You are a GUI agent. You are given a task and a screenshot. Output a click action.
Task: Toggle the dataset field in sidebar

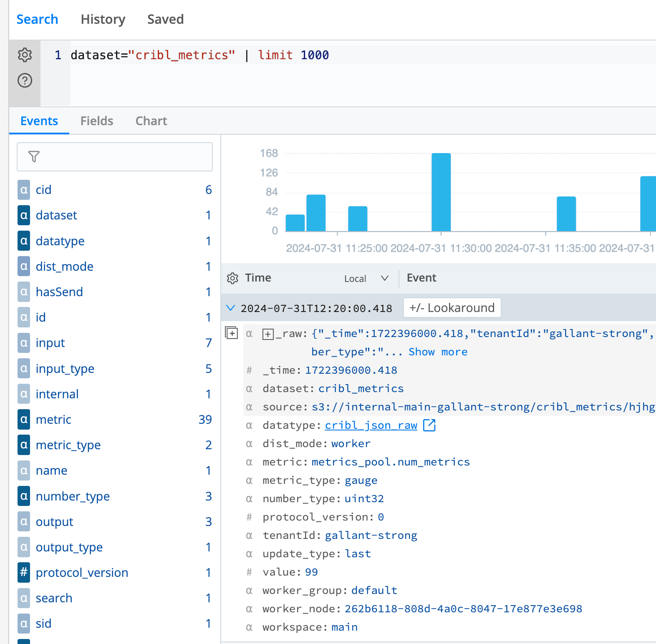[x=56, y=215]
